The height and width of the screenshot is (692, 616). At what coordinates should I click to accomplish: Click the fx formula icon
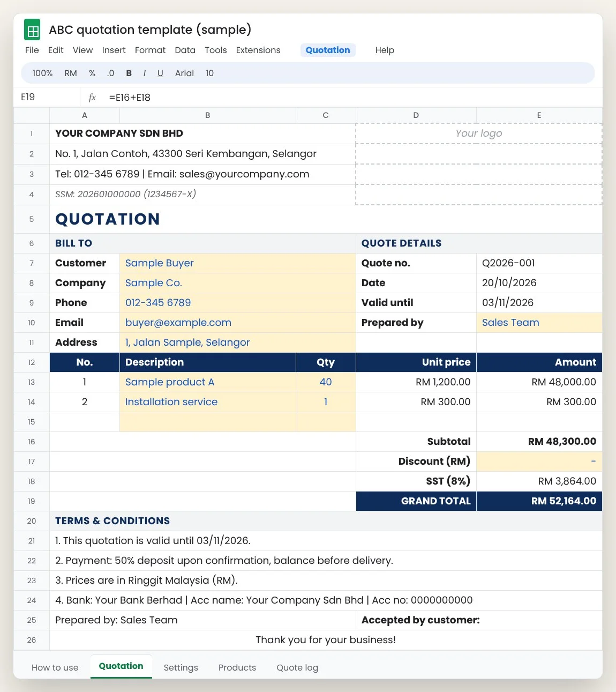point(92,97)
